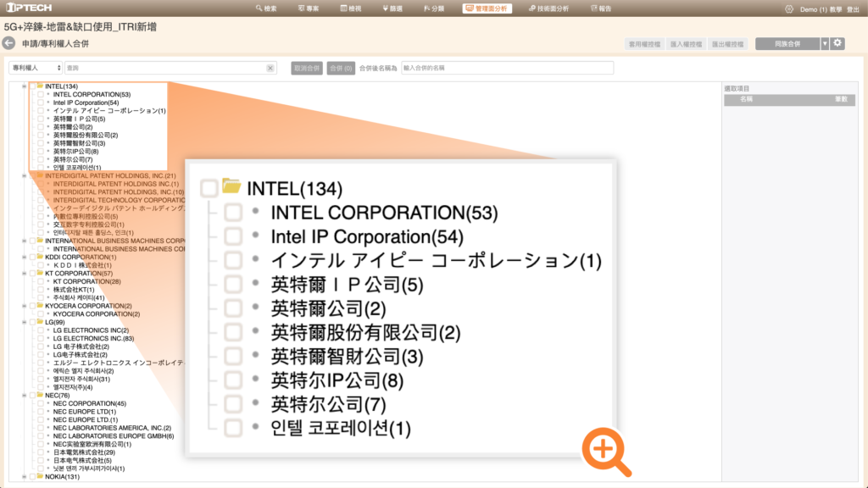The height and width of the screenshot is (488, 868).
Task: Select the KYOCERA CORPORATION(2) child row label
Action: click(x=97, y=314)
